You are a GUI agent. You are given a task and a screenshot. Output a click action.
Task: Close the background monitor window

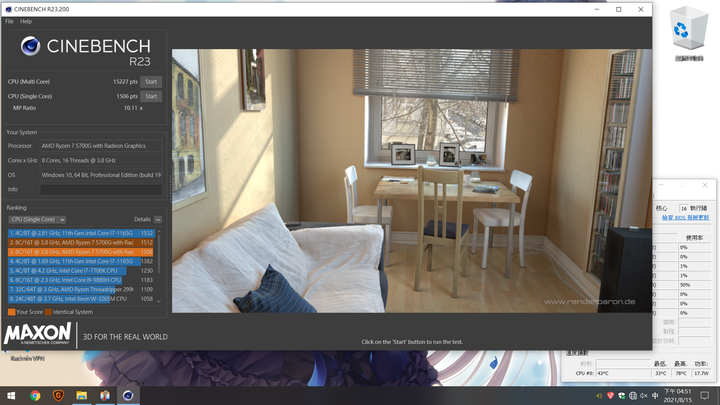[705, 185]
